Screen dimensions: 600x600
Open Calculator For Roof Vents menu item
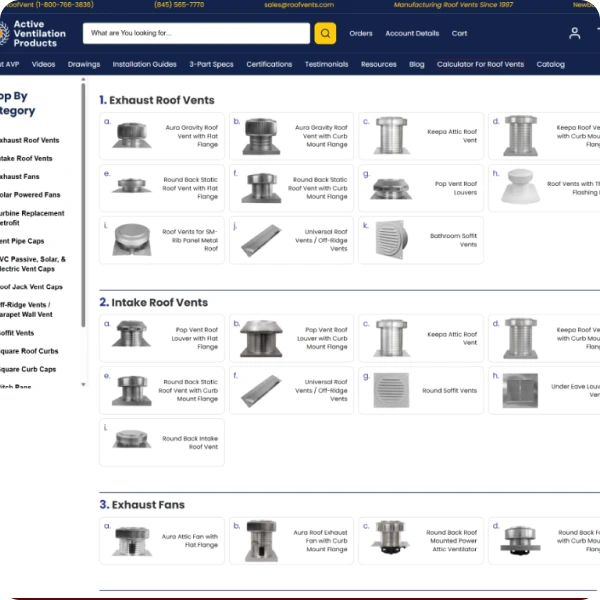click(480, 64)
